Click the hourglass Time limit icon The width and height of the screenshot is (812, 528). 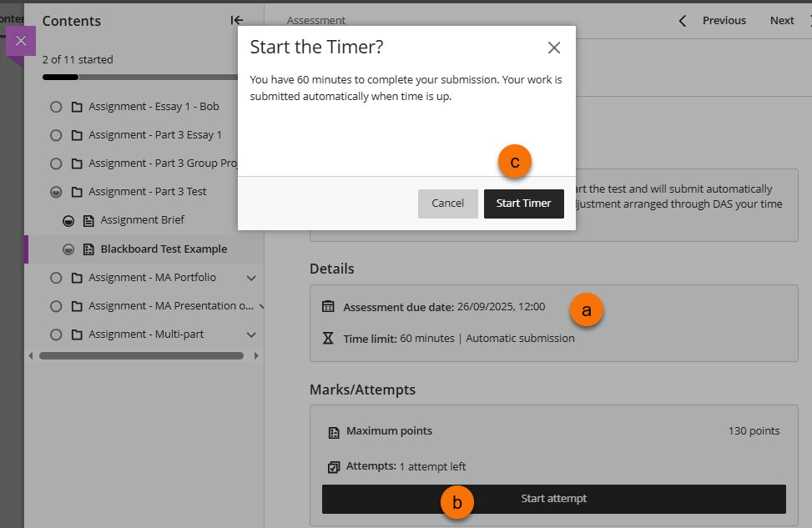click(329, 339)
